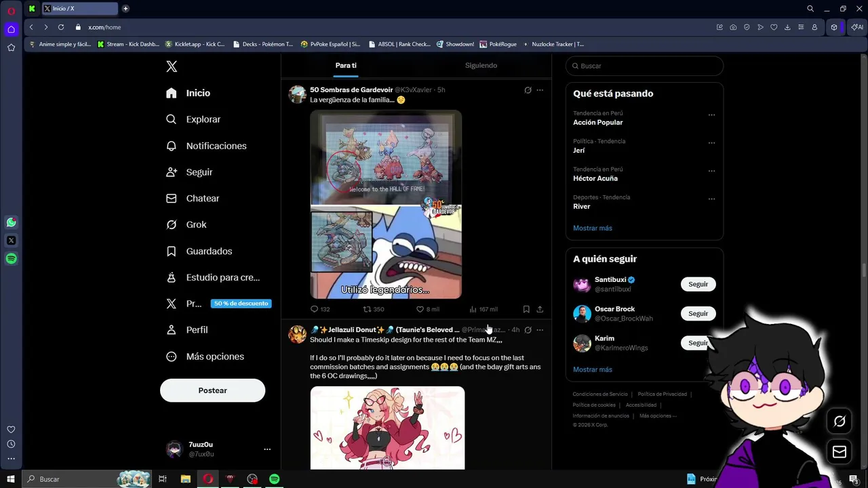Open more options for Héctor Acuña trend
This screenshot has height=488, width=868.
(711, 171)
